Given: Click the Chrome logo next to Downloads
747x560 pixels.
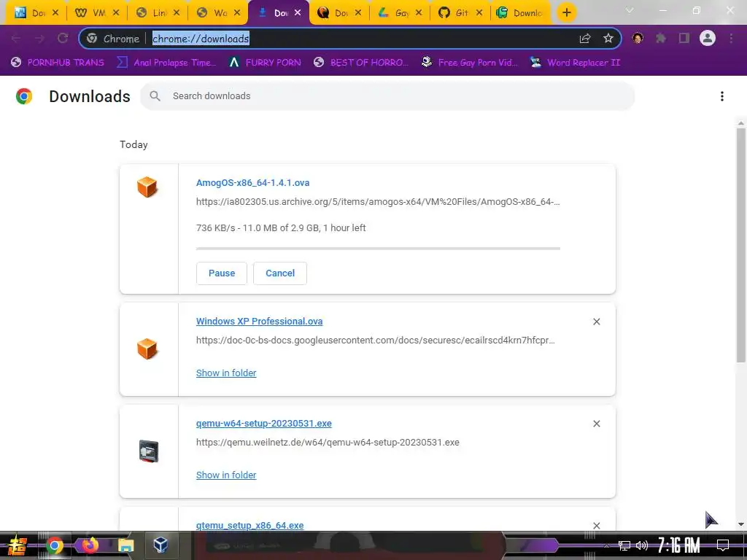Looking at the screenshot, I should click(x=24, y=96).
